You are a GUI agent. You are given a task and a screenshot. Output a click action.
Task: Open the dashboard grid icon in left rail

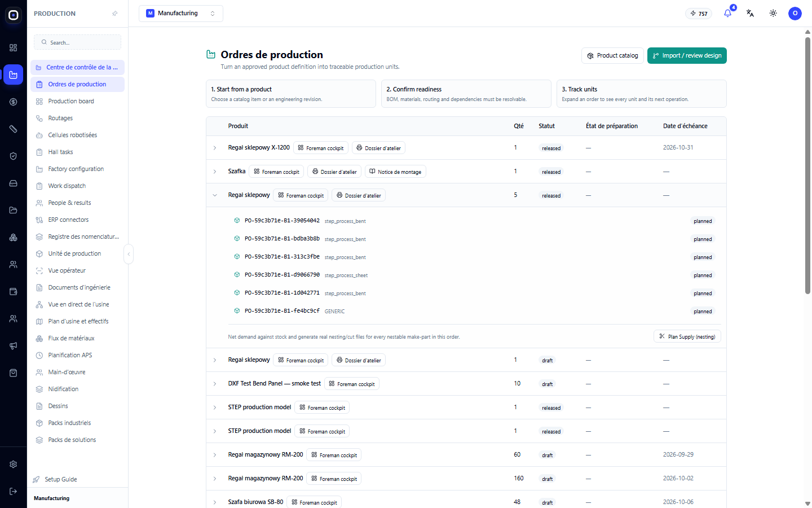pyautogui.click(x=14, y=48)
